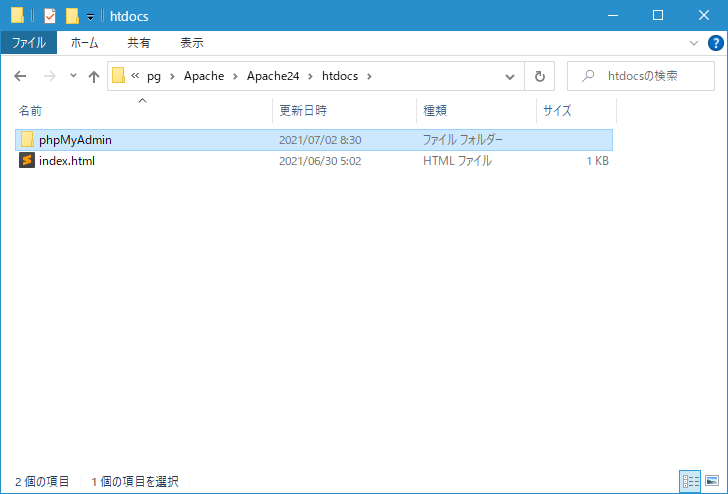Screen dimensions: 728x494
Task: Open Help with the question mark icon
Action: pyautogui.click(x=715, y=43)
